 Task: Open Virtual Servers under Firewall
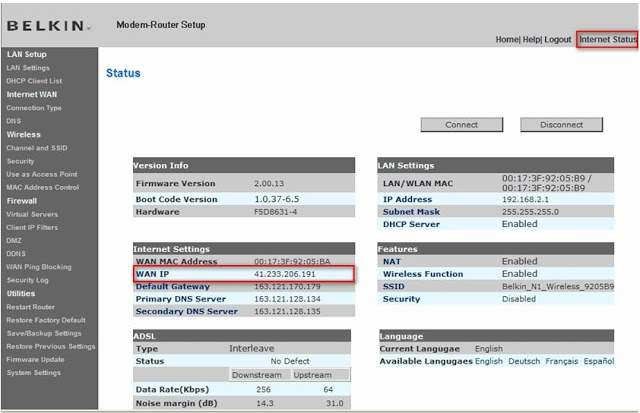tap(33, 214)
